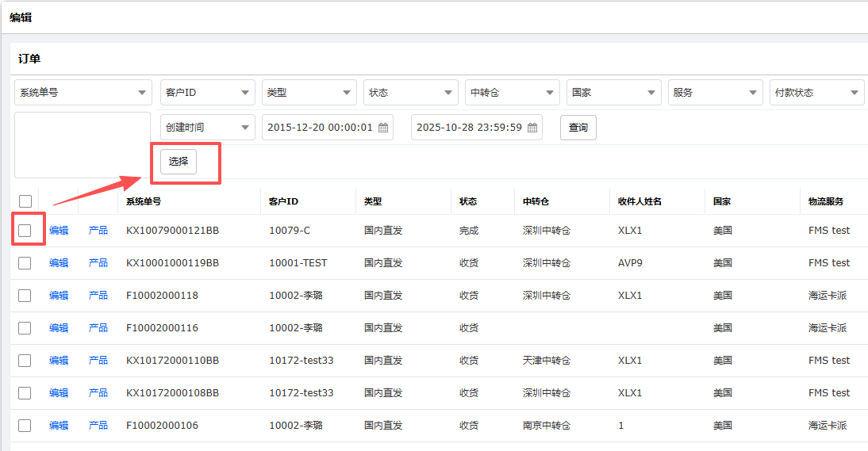Viewport: 868px width, 451px height.
Task: Open calendar picker for start date field
Action: click(383, 128)
